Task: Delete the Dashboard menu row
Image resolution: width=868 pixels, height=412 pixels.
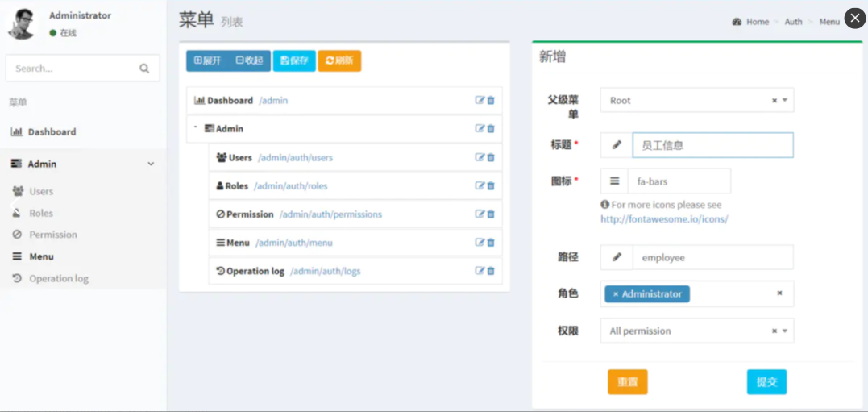Action: pyautogui.click(x=491, y=100)
